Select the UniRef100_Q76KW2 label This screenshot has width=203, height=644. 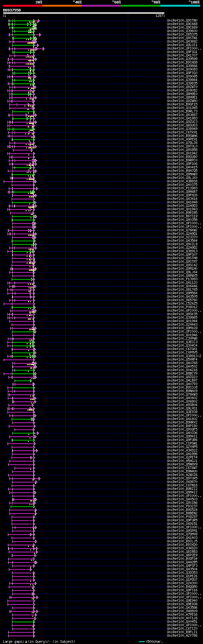(182, 230)
